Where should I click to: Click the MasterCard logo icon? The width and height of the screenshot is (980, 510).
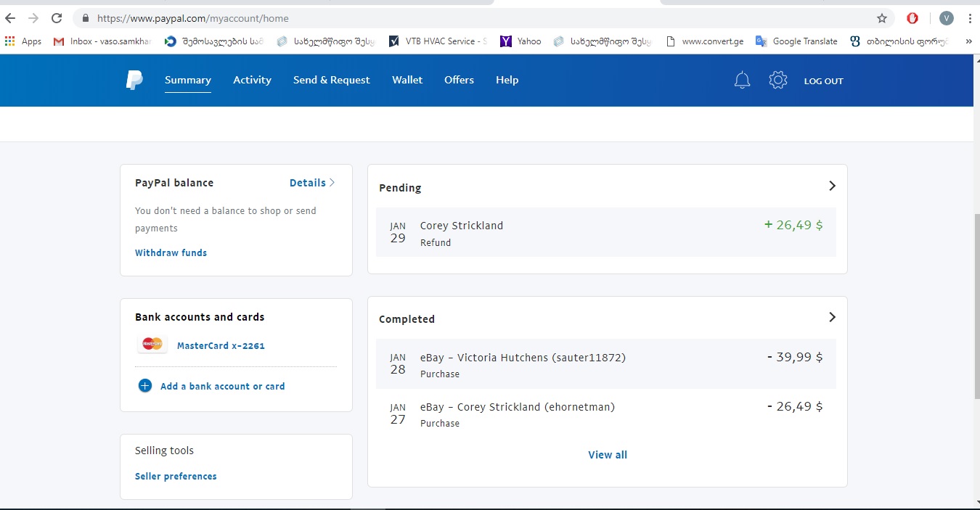pos(152,345)
